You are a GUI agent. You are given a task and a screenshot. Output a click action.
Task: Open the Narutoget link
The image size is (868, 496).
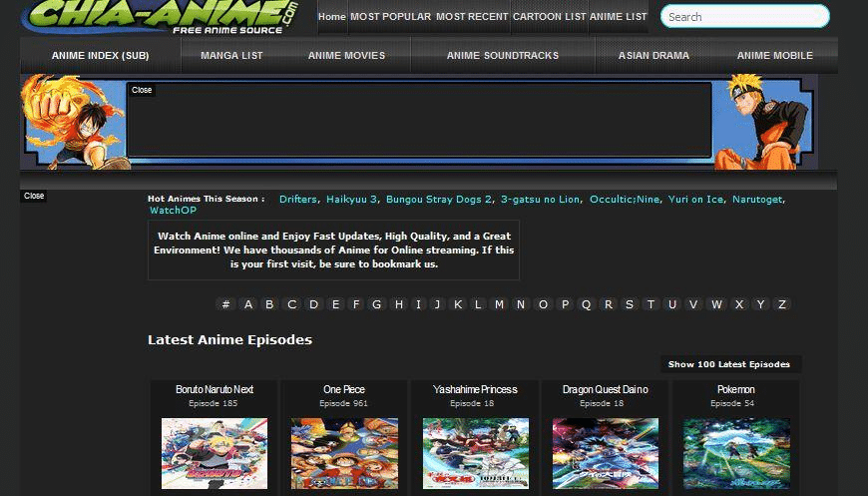point(757,200)
